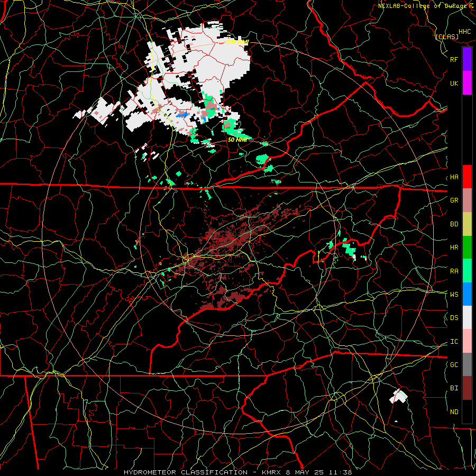Click the HA legend label

pos(454,177)
